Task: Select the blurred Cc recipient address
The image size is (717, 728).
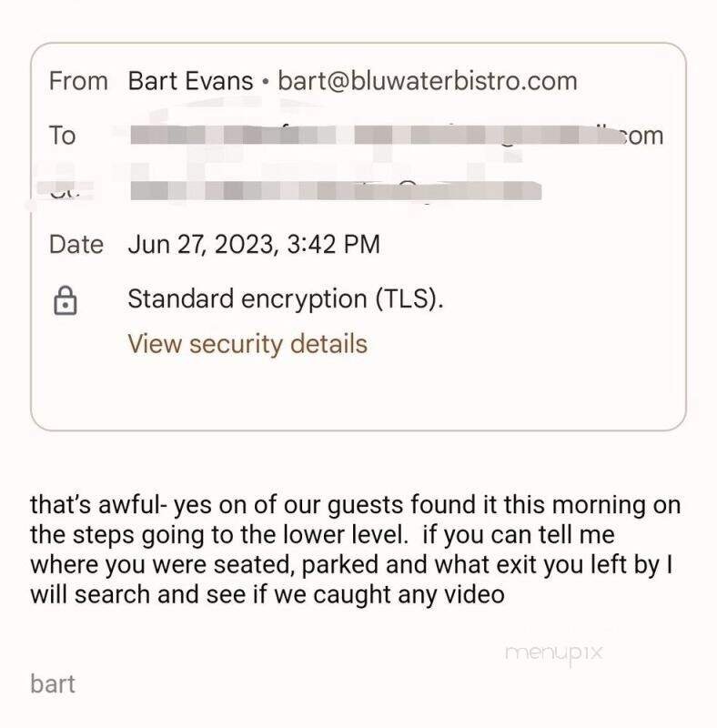Action: point(336,190)
